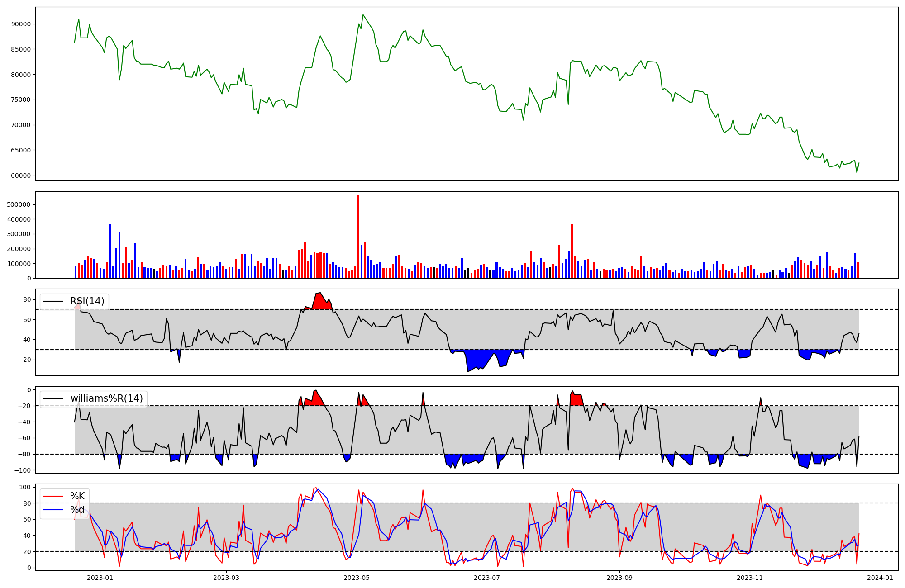This screenshot has height=588, width=905.
Task: Click the 2023-09 x-axis tick label
Action: [x=619, y=578]
